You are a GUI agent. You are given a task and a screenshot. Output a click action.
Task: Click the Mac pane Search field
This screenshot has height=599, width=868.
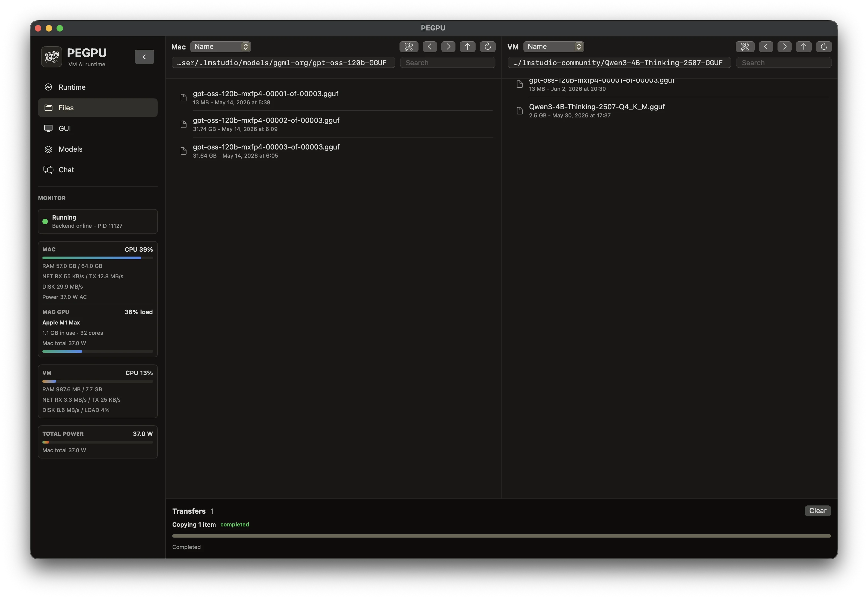[x=448, y=63]
